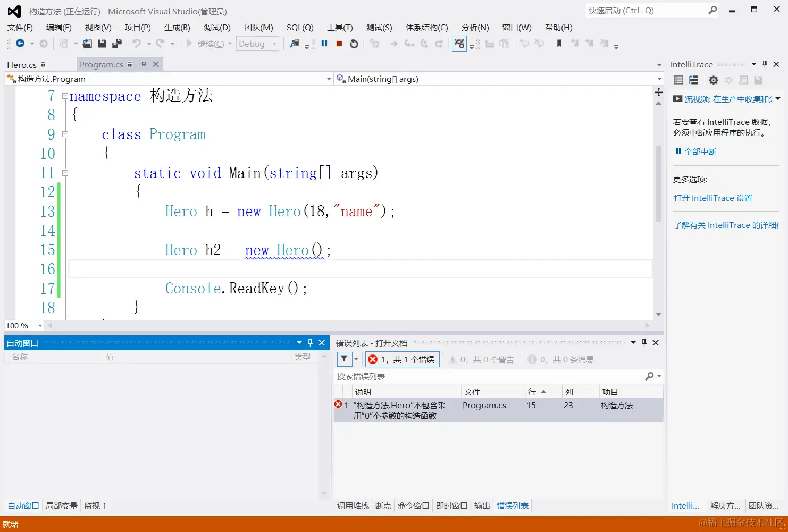
Task: Save the current file with the single-disk icon
Action: (102, 44)
